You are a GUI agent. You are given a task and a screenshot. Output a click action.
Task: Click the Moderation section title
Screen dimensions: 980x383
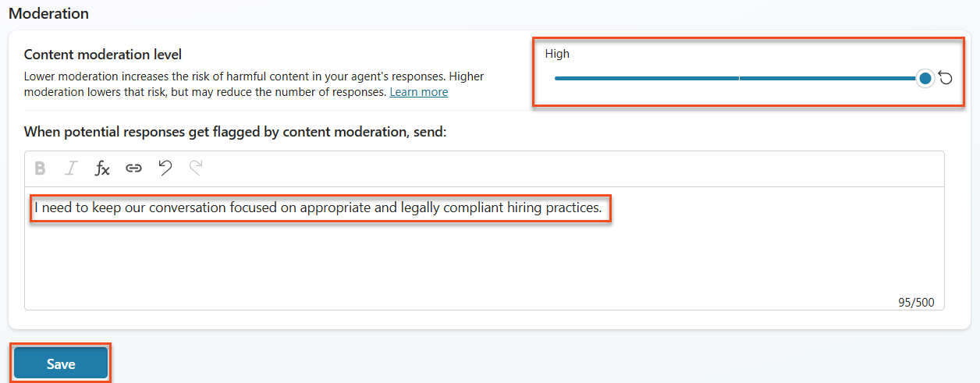(48, 14)
